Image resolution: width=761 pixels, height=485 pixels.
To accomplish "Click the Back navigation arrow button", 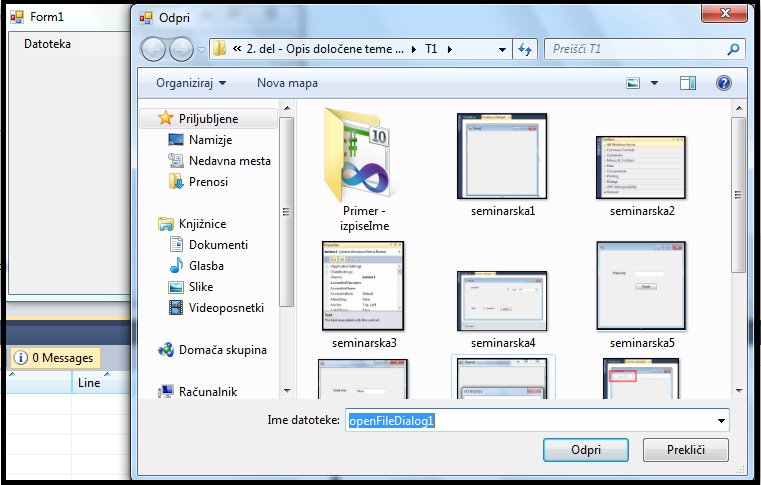I will click(154, 49).
